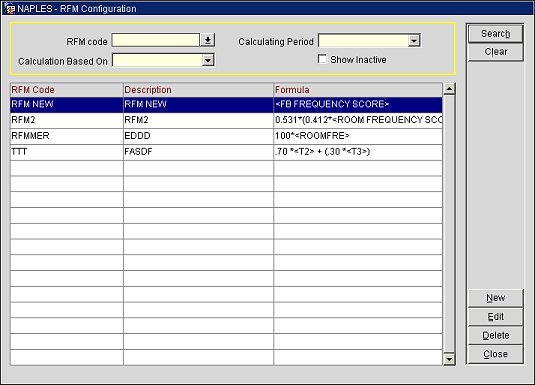The height and width of the screenshot is (385, 535).
Task: Click the FASDF description cell
Action: [198, 152]
